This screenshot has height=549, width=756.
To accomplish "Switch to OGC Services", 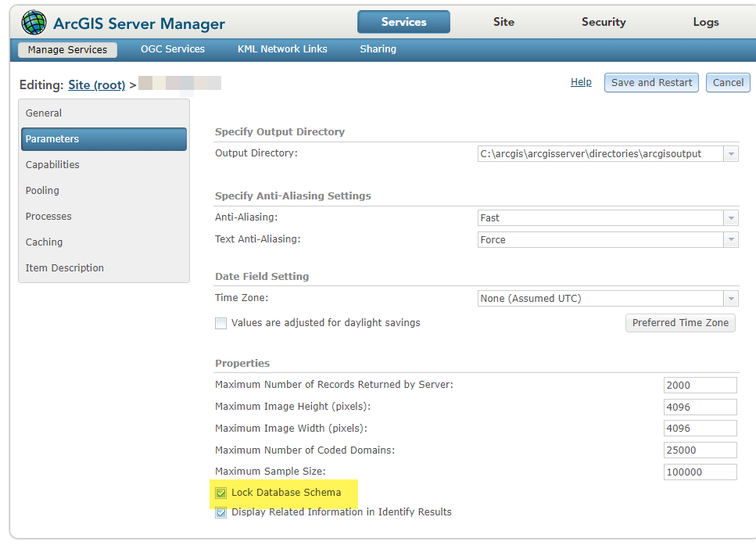I will tap(172, 48).
